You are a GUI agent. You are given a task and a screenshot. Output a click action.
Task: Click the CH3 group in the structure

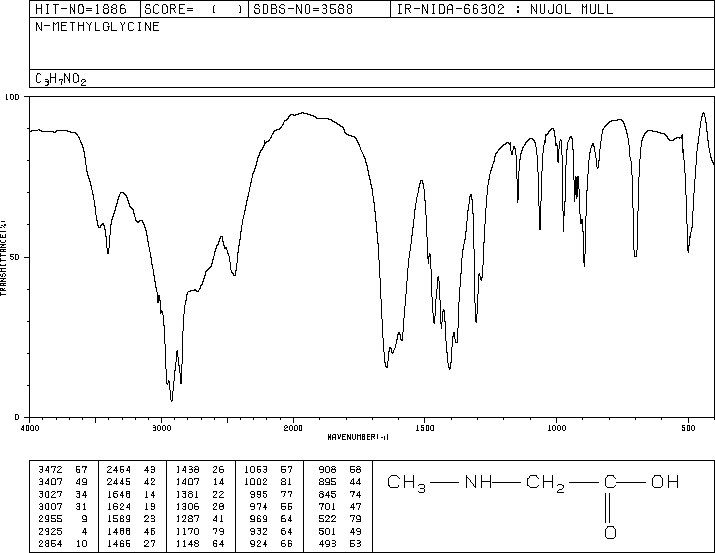tap(406, 484)
